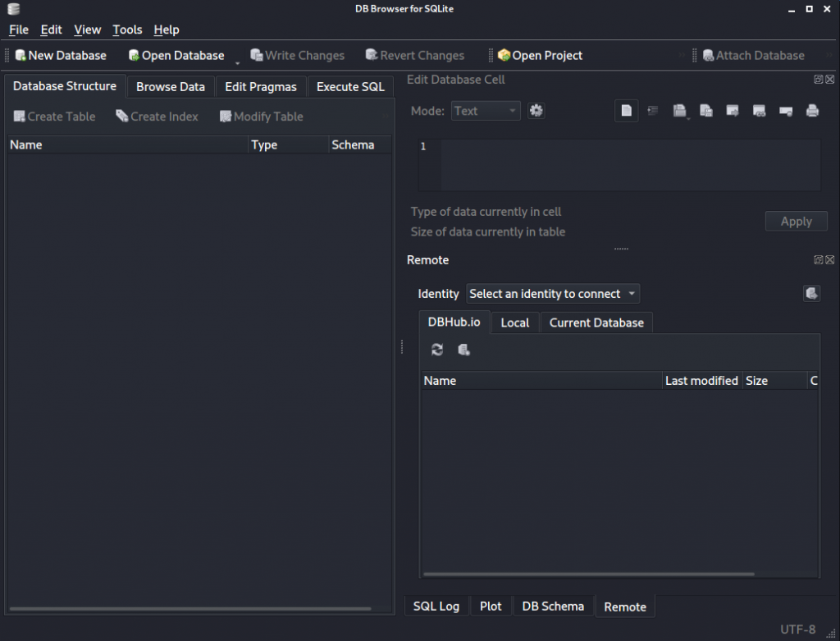Switch to the Execute SQL tab
Viewport: 840px width, 641px height.
tap(350, 87)
